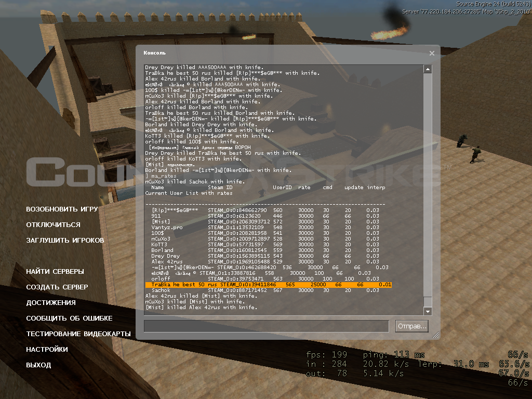Click the '[Mist]' rates table row
The width and height of the screenshot is (532, 399).
click(x=265, y=222)
